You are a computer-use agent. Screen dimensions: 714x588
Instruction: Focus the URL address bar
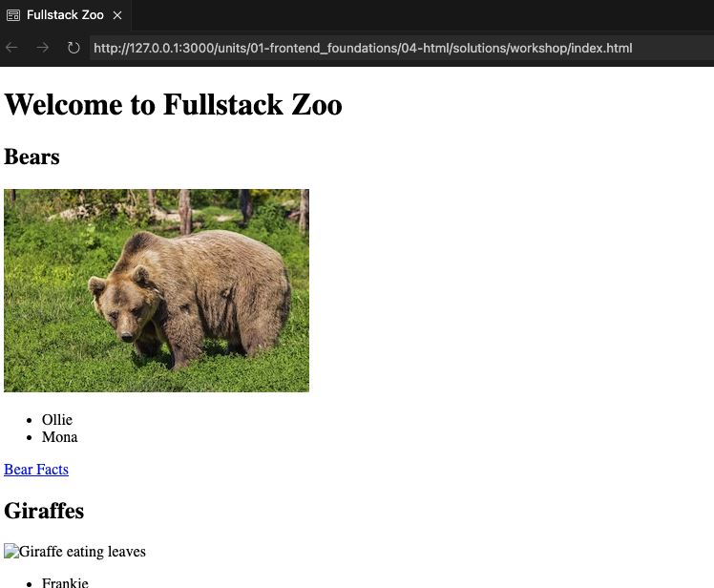382,48
